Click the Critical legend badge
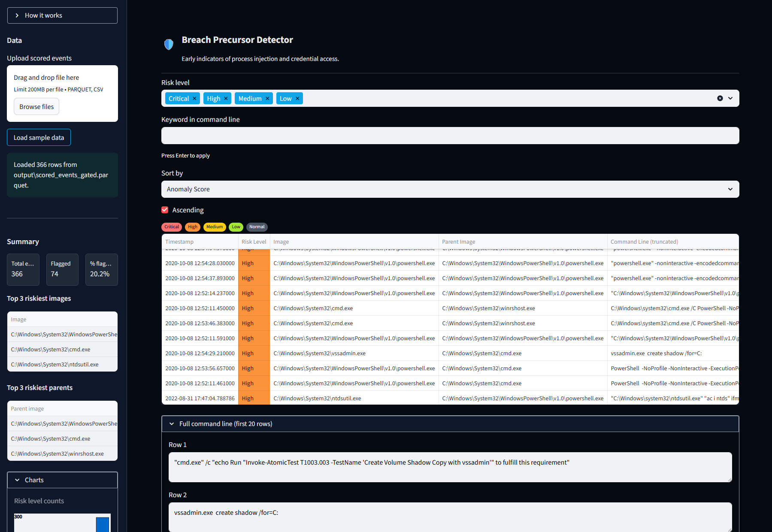772x532 pixels. coord(172,227)
